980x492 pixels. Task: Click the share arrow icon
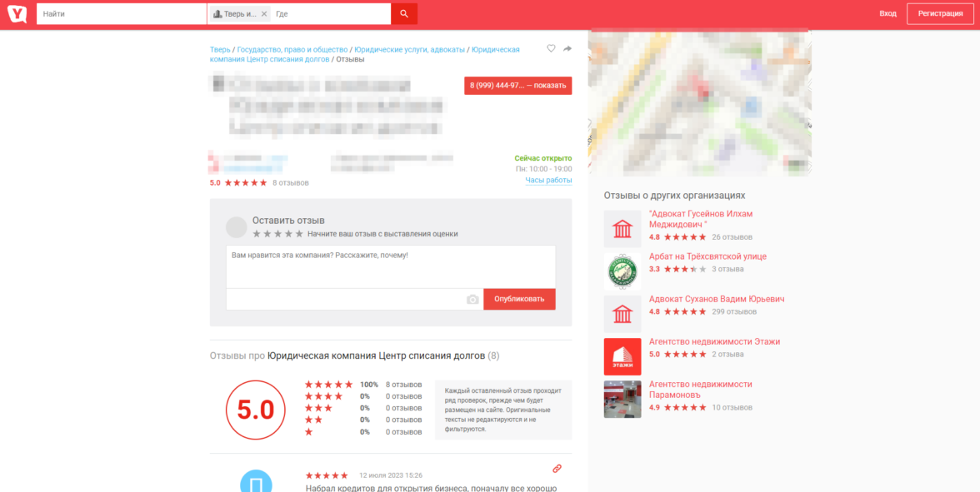[x=567, y=48]
